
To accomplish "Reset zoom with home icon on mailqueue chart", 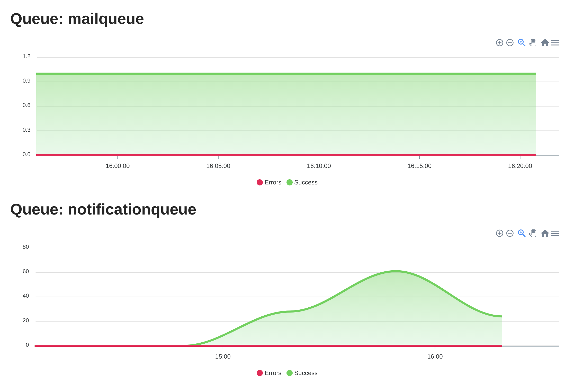I will [x=545, y=43].
